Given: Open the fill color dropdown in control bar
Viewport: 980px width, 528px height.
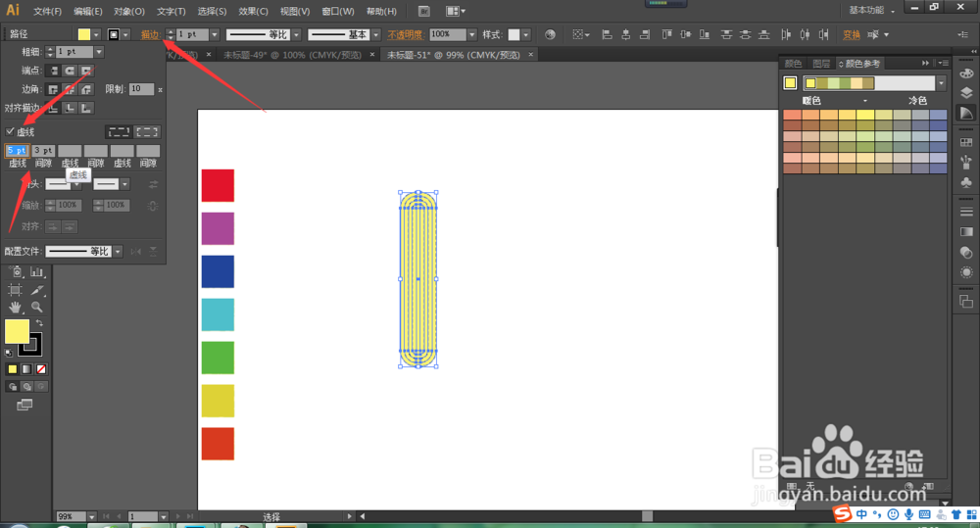Looking at the screenshot, I should coord(96,35).
